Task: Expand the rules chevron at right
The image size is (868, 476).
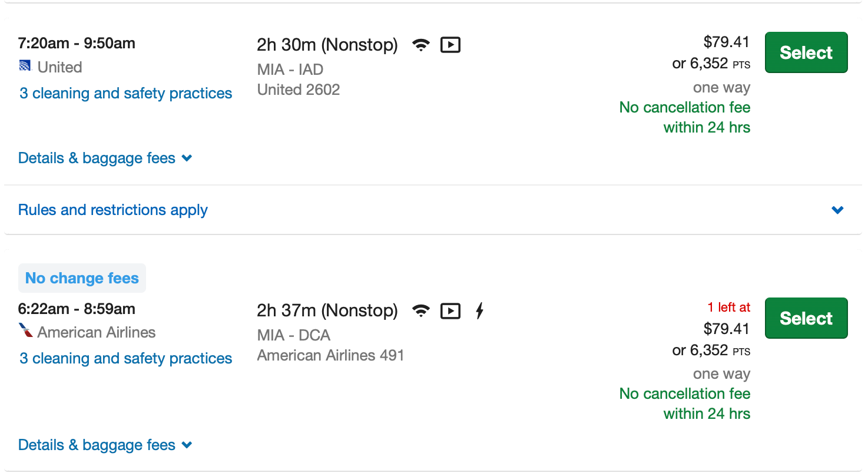Action: pyautogui.click(x=837, y=210)
